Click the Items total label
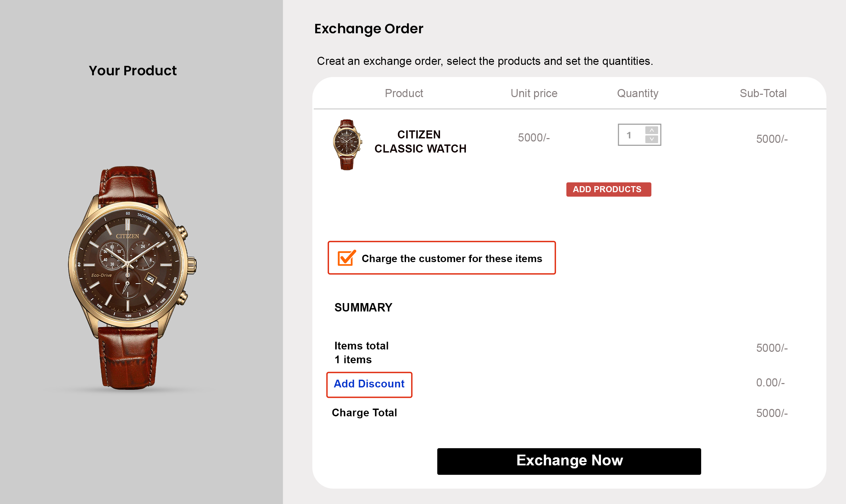Screen dimensions: 846x504 tap(361, 346)
